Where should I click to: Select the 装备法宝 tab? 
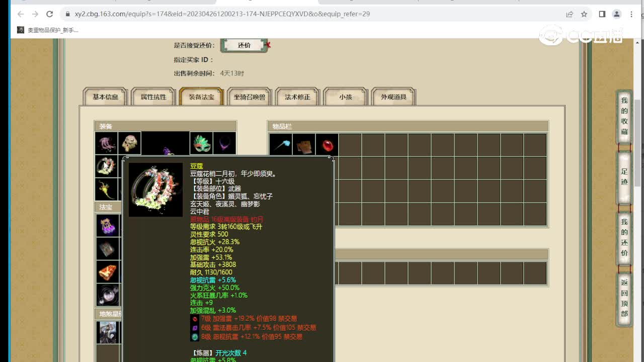coord(201,97)
